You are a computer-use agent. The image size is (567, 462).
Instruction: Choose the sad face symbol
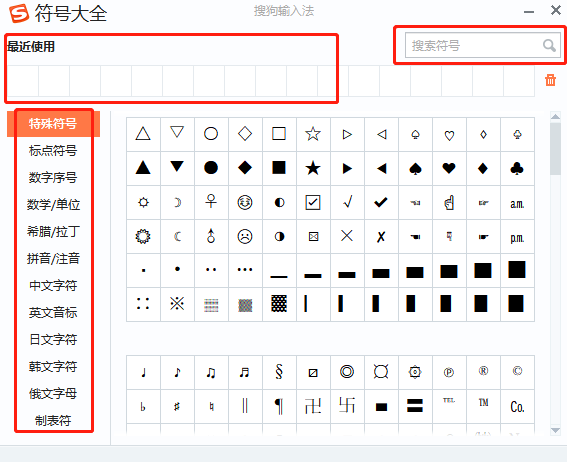coord(245,236)
